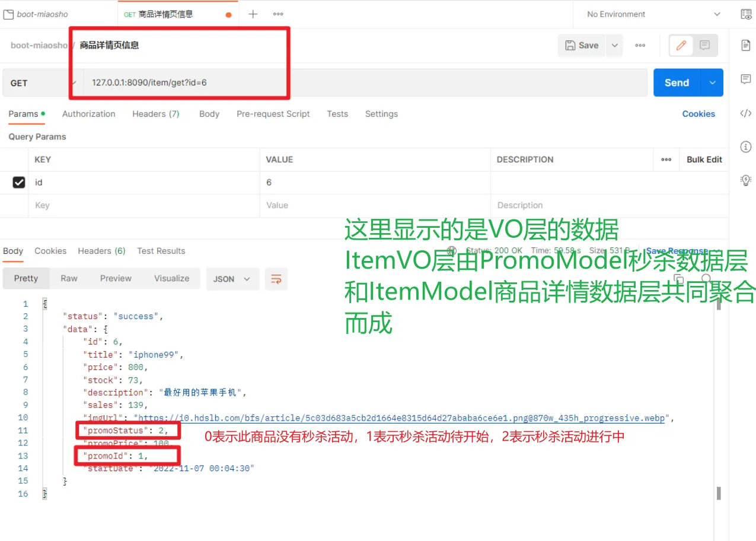756x541 pixels.
Task: Click the value cell containing 6
Action: [x=375, y=183]
